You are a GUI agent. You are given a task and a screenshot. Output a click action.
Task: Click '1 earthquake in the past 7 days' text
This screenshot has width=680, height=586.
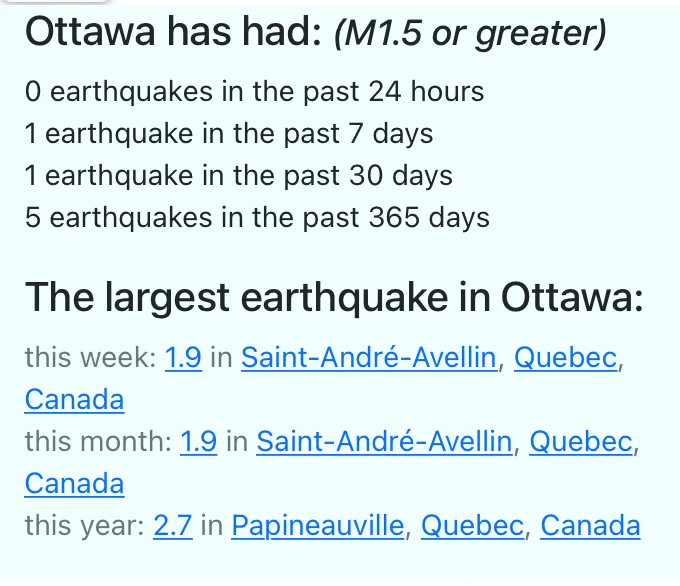229,134
